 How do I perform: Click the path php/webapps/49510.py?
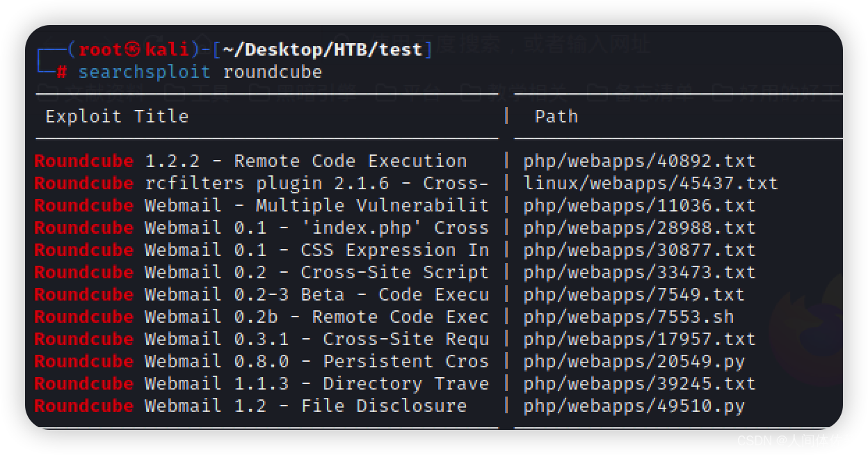coord(634,406)
